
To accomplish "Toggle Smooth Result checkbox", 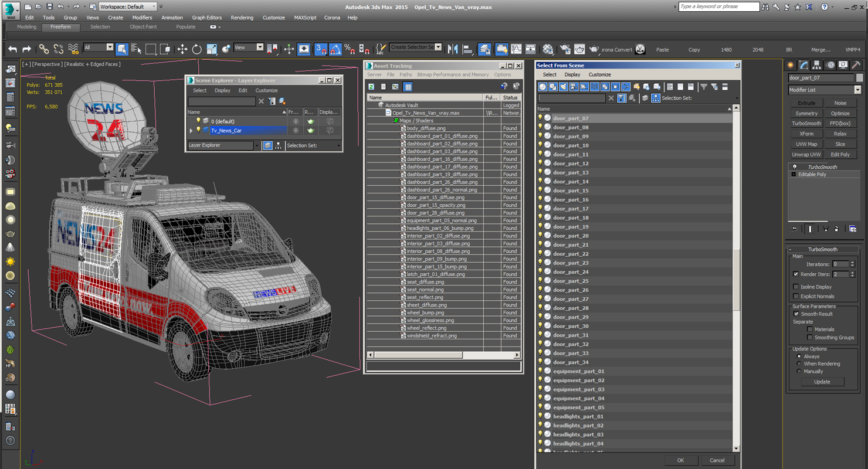I will 796,314.
